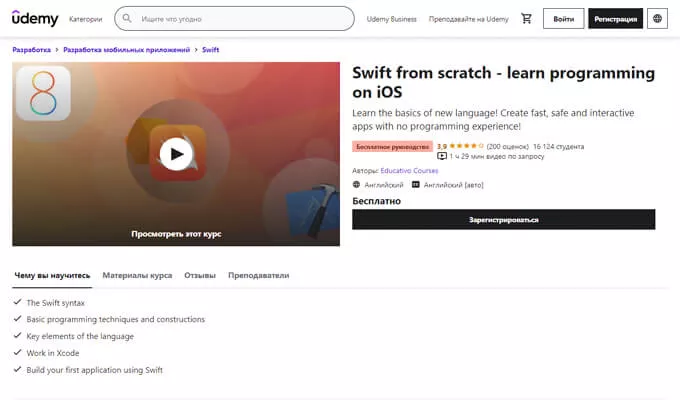This screenshot has height=400, width=680.
Task: Click the star rating icons
Action: [467, 146]
